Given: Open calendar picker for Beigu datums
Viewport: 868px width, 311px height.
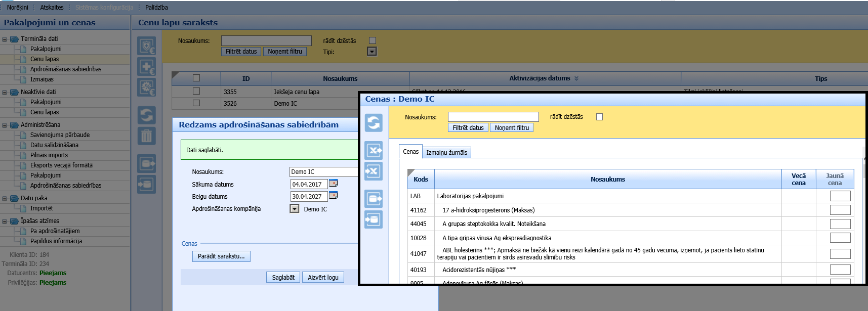Looking at the screenshot, I should click(x=333, y=196).
